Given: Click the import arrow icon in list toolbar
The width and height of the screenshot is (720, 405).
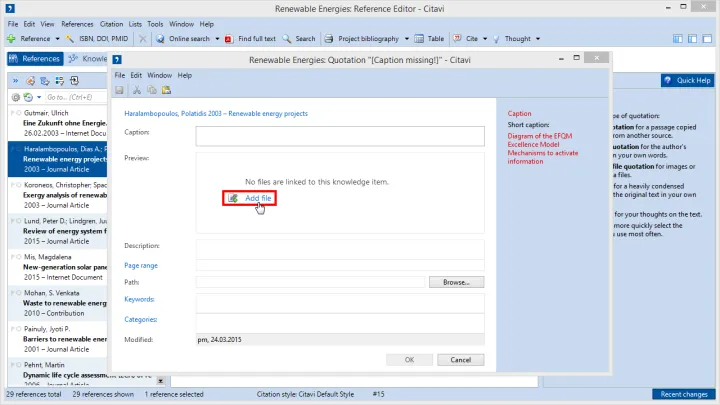Looking at the screenshot, I should click(74, 81).
